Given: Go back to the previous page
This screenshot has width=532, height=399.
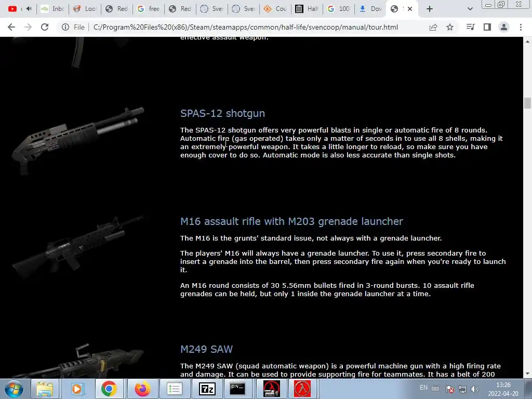Looking at the screenshot, I should 11,27.
